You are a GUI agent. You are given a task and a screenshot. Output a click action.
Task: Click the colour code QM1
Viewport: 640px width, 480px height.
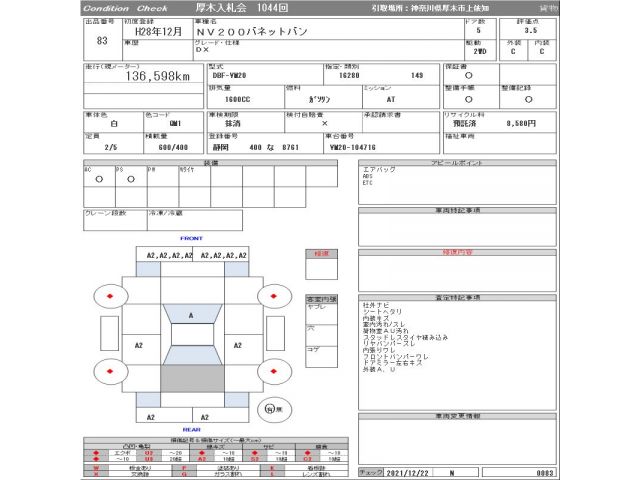[x=175, y=123]
